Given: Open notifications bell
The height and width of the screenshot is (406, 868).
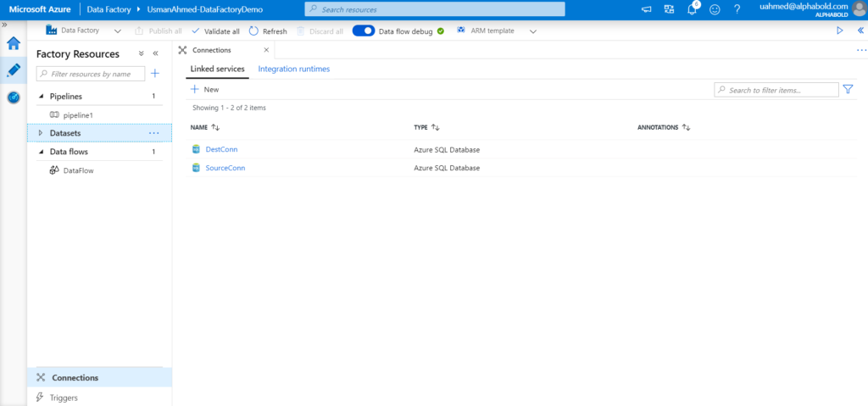Looking at the screenshot, I should pos(692,9).
